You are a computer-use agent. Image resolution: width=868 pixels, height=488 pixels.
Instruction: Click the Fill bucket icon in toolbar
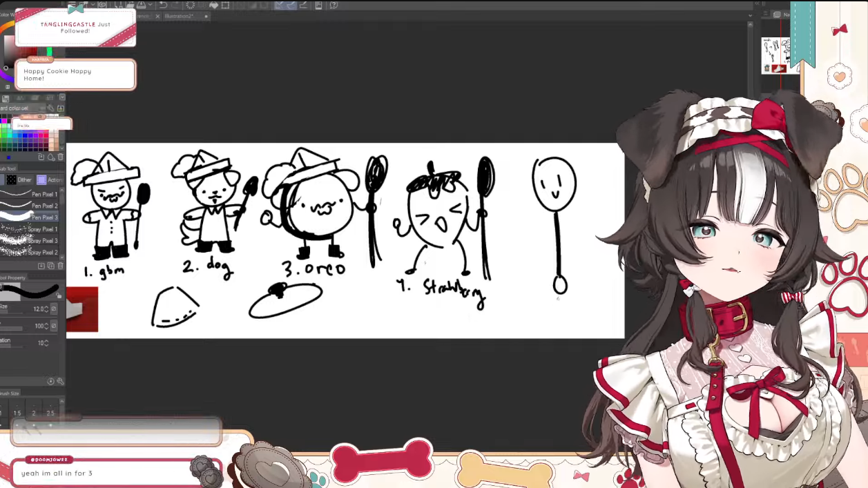213,5
